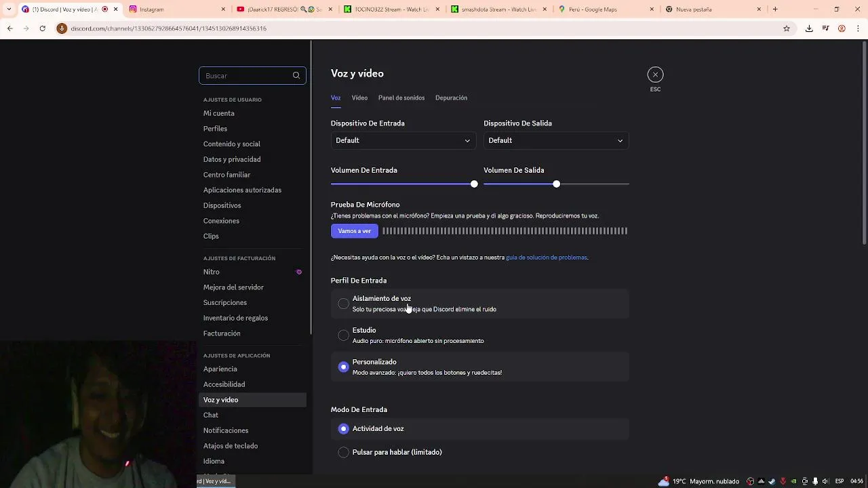Click the weather widget in the taskbar
868x488 pixels.
tap(698, 481)
